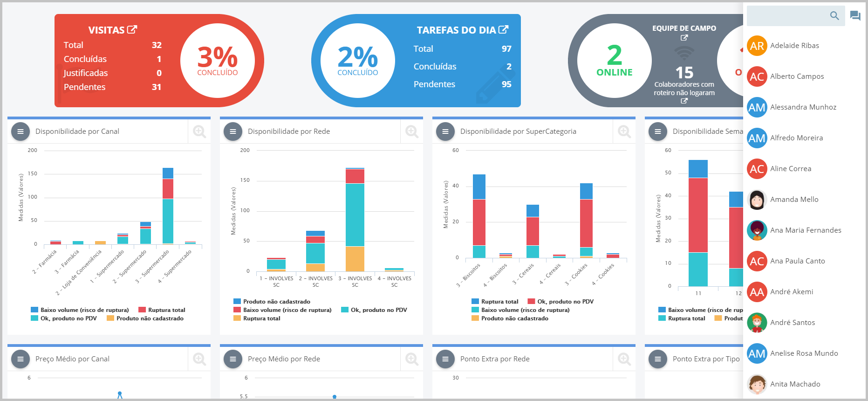This screenshot has height=401, width=868.
Task: Expand the Ponto Extra por Rede panel menu
Action: tap(445, 359)
